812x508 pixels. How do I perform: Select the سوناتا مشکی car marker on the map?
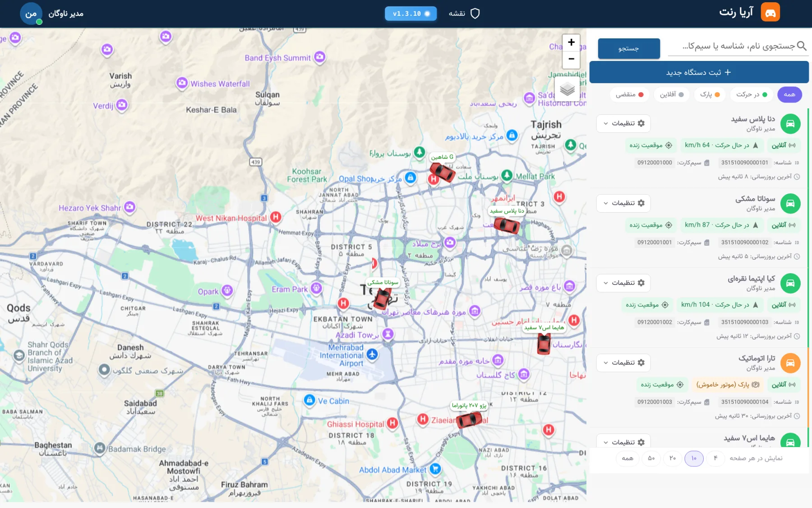click(383, 297)
